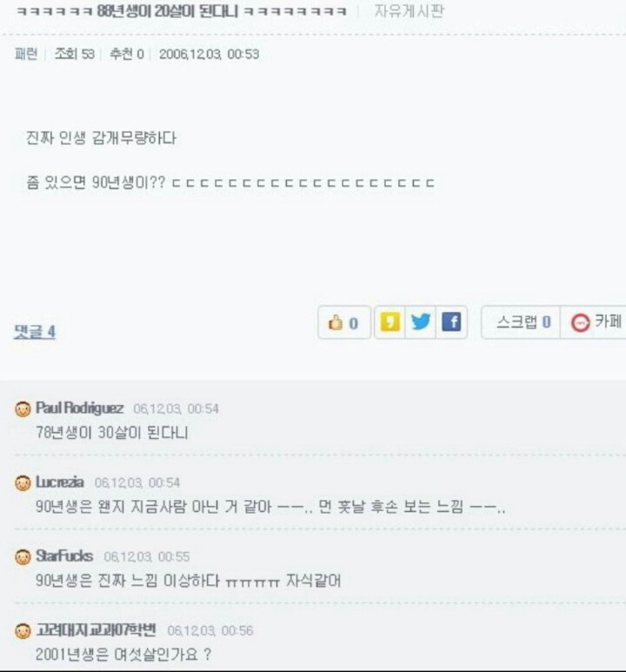Image resolution: width=626 pixels, height=672 pixels.
Task: Click the thumbs-up recommend icon
Action: (336, 323)
